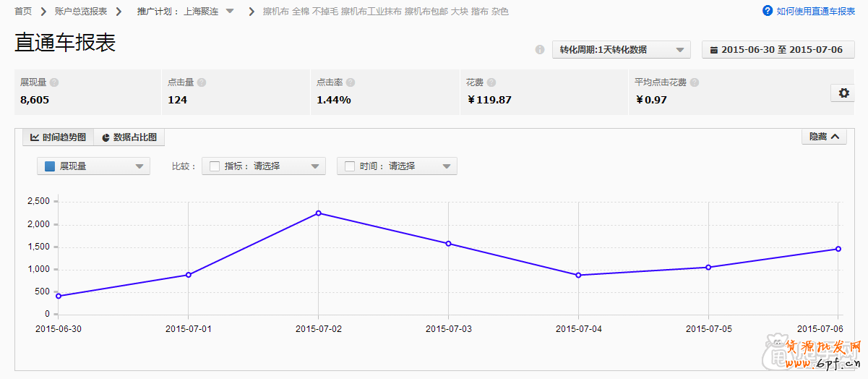The width and height of the screenshot is (868, 379).
Task: Go to 账户总览报表 breadcrumb link
Action: pyautogui.click(x=81, y=12)
